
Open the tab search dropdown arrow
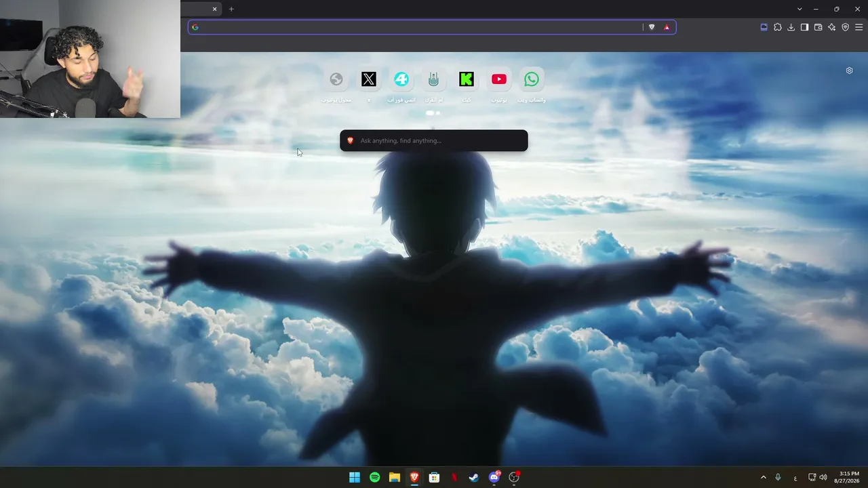coord(800,9)
